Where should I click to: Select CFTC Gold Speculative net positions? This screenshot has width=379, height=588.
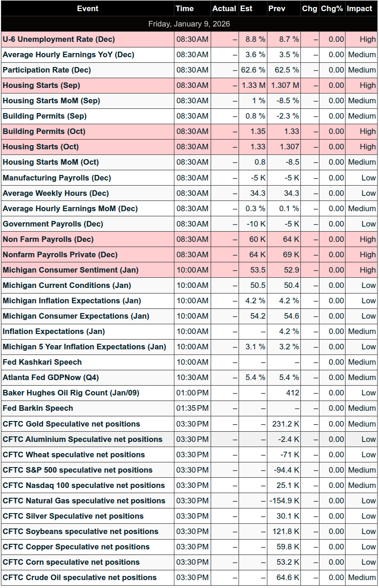(71, 424)
